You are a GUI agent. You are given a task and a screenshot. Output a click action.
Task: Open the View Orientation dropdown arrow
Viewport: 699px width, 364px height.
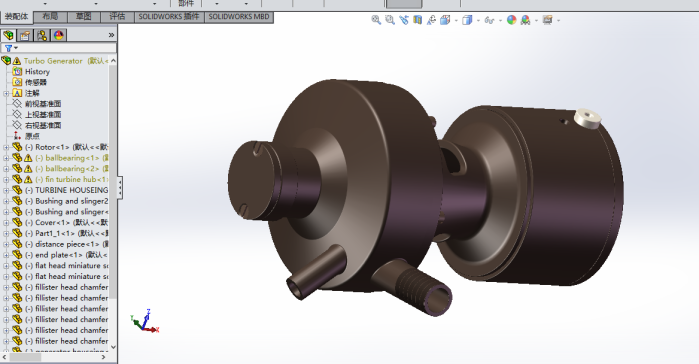(456, 20)
